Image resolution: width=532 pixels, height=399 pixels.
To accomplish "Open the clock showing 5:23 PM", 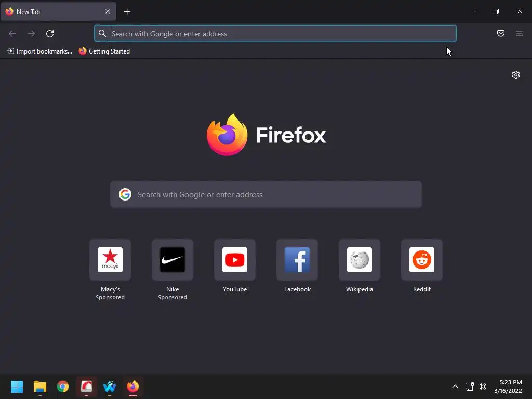I will [x=508, y=387].
